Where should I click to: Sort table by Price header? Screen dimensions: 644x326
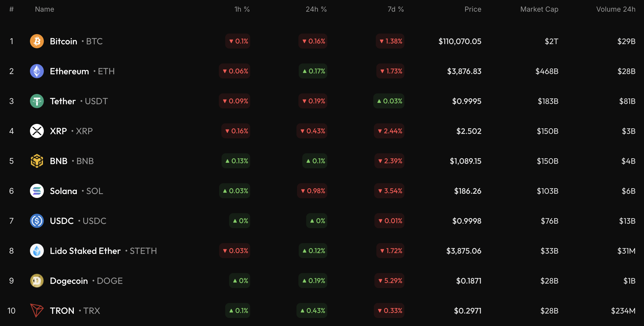click(x=473, y=9)
